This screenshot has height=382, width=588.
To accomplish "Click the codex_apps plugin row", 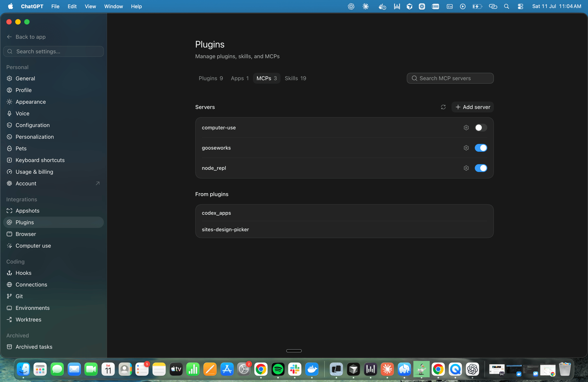I will pyautogui.click(x=344, y=213).
